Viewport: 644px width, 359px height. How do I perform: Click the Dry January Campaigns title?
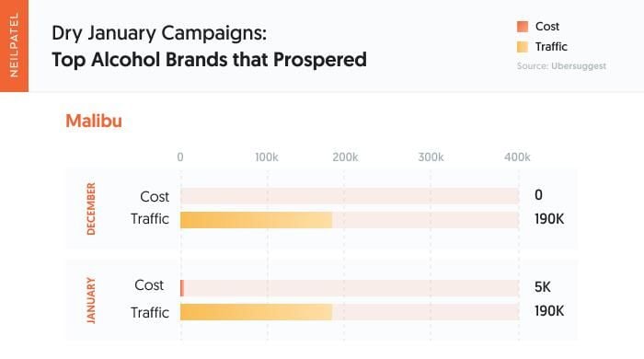click(159, 33)
